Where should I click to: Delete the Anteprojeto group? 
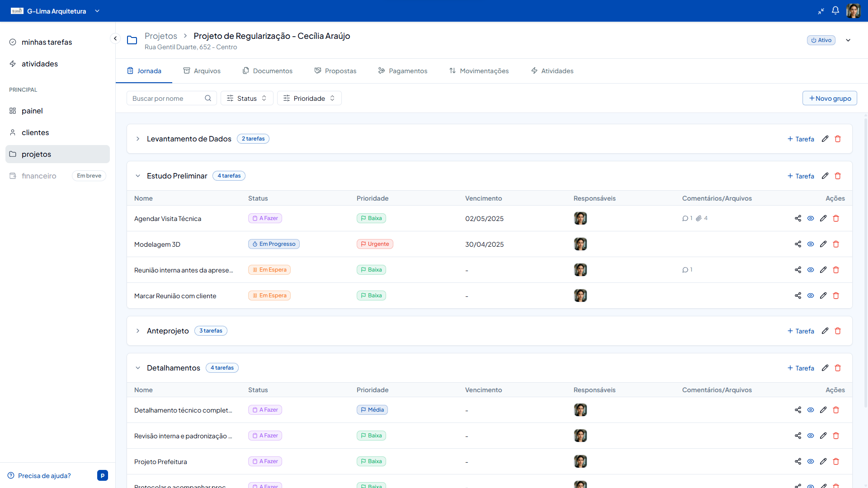838,331
